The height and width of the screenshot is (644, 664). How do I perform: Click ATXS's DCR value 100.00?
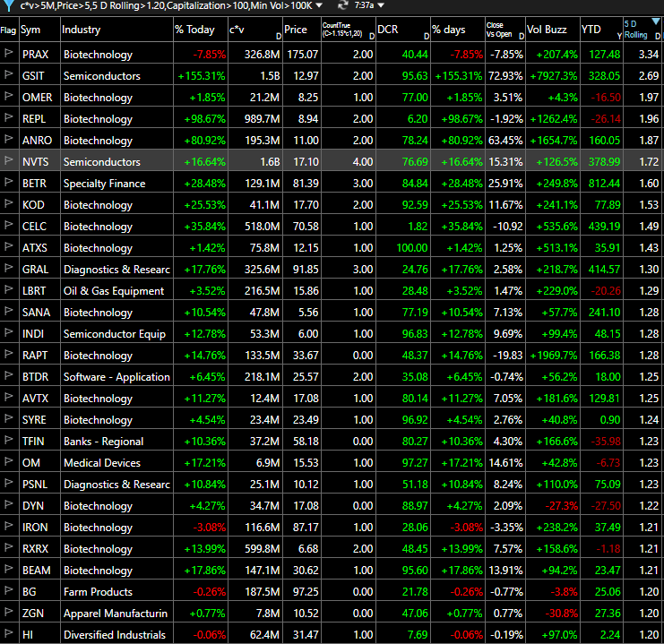pyautogui.click(x=412, y=248)
